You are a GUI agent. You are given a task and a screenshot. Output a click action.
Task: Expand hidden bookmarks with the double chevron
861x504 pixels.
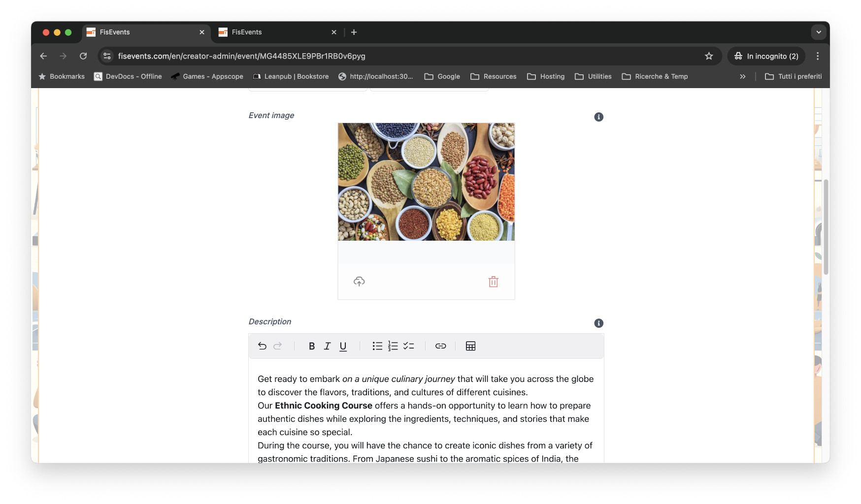coord(743,76)
